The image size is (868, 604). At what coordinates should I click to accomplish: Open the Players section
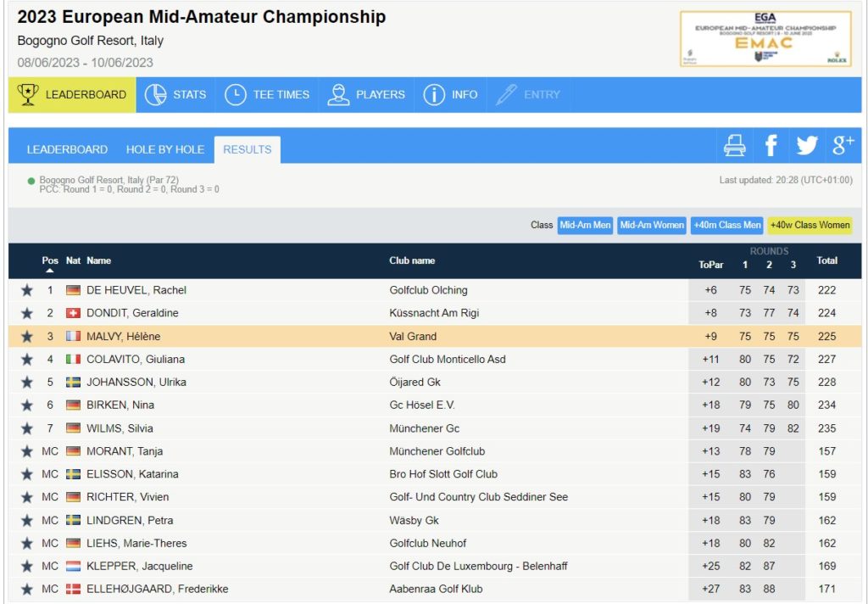[366, 95]
